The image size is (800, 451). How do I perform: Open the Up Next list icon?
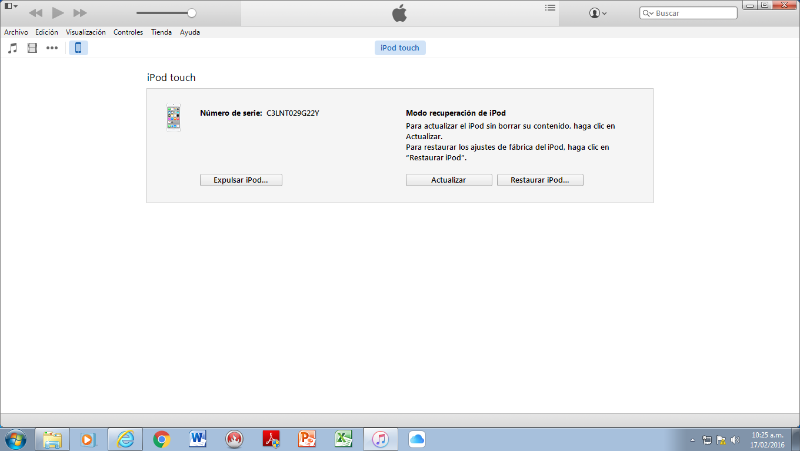click(550, 8)
